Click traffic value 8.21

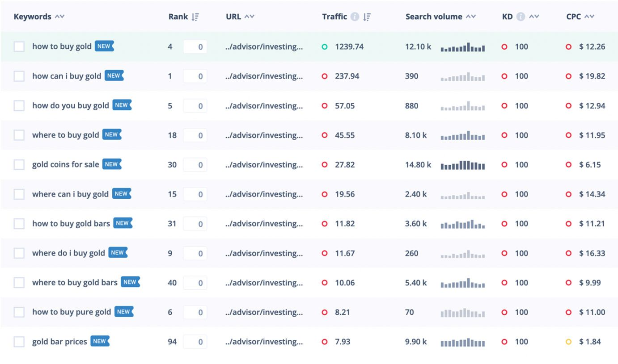[343, 312]
